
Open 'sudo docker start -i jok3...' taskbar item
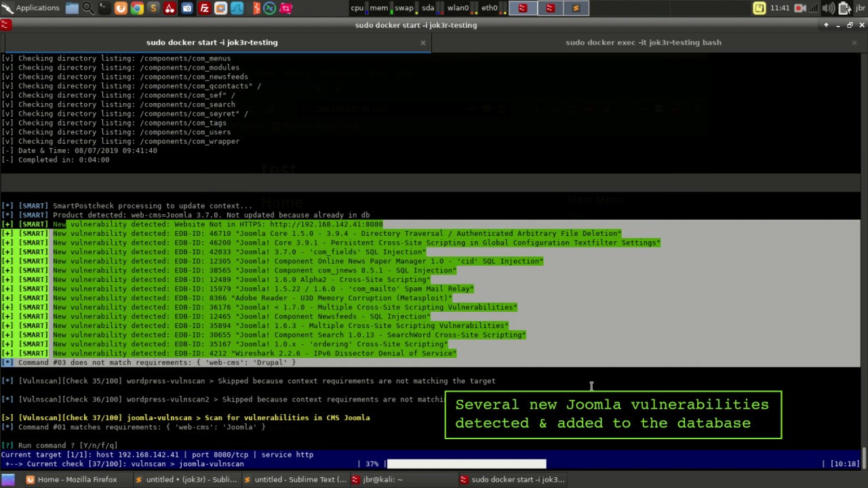pos(512,479)
